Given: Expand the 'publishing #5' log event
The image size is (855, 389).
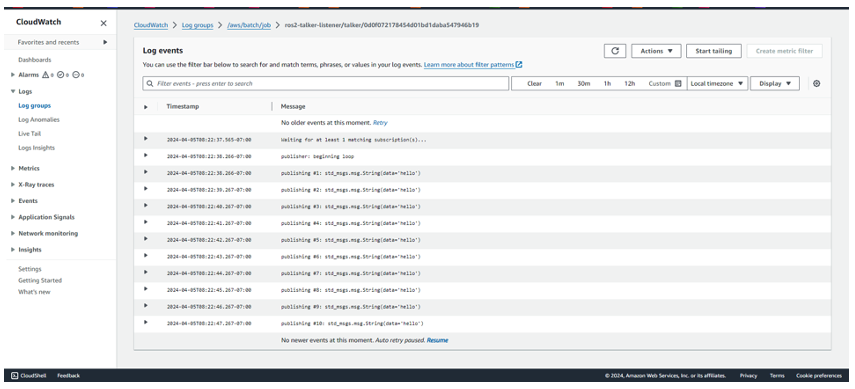Looking at the screenshot, I should point(146,238).
